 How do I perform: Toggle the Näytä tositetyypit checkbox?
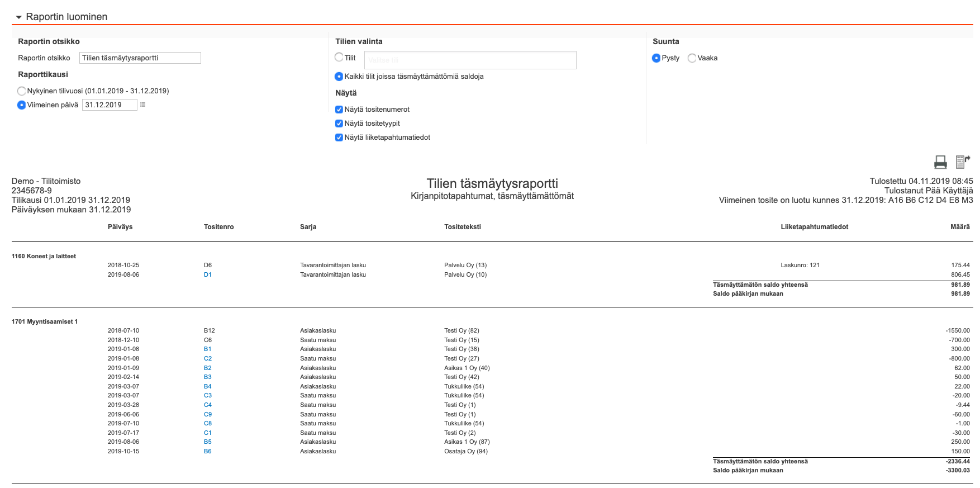click(339, 124)
